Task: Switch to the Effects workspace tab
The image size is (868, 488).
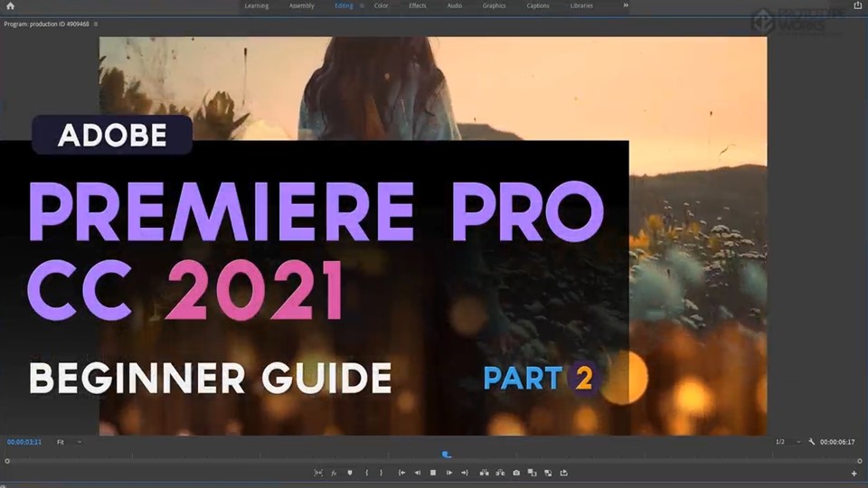Action: point(417,5)
